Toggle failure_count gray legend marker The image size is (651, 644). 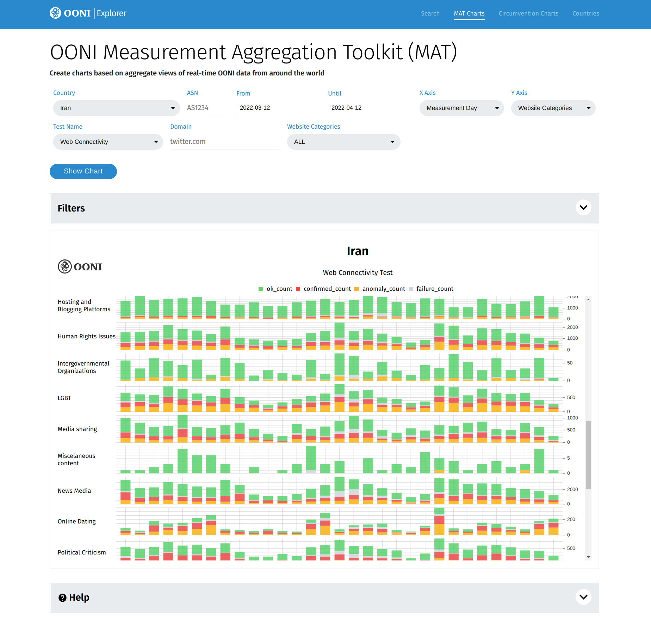[411, 289]
